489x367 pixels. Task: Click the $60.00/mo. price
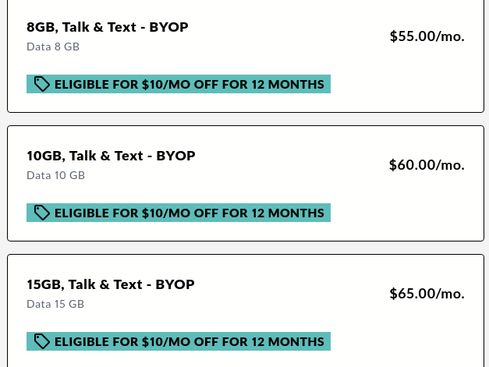(x=427, y=165)
